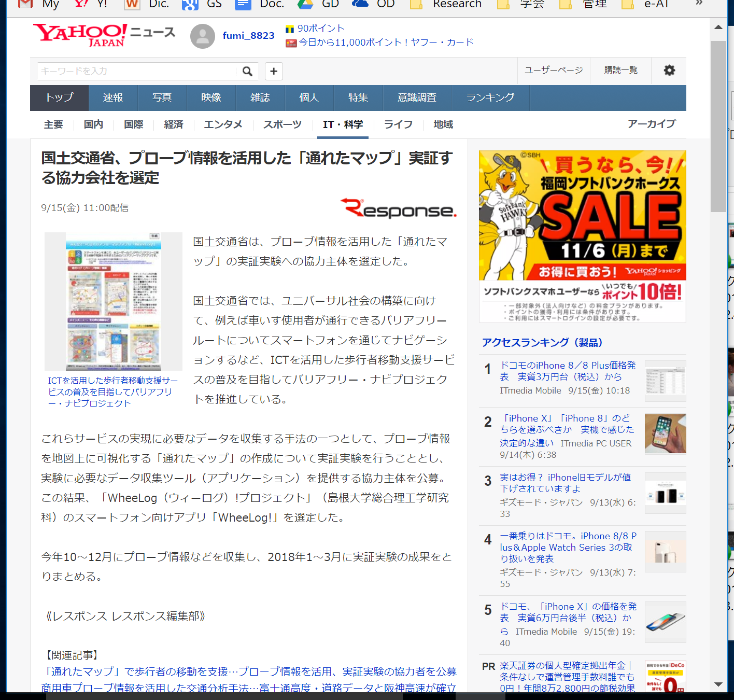This screenshot has width=734, height=700.
Task: Open the 90ポイント link
Action: 321,29
